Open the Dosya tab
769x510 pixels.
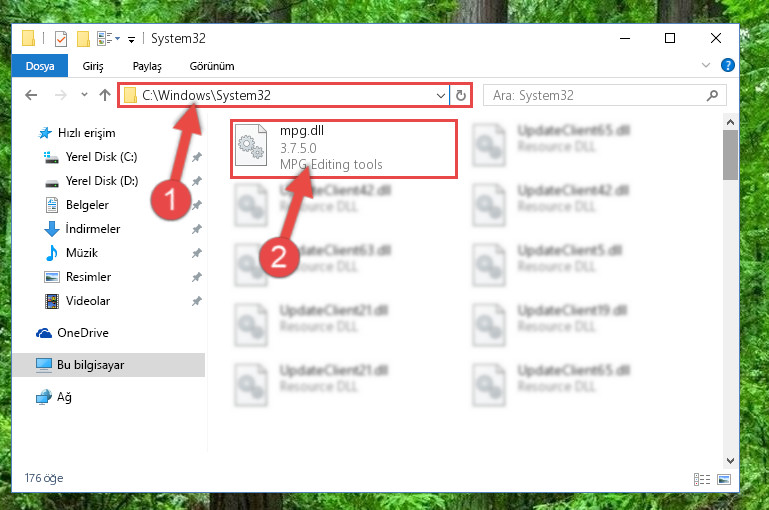point(40,66)
